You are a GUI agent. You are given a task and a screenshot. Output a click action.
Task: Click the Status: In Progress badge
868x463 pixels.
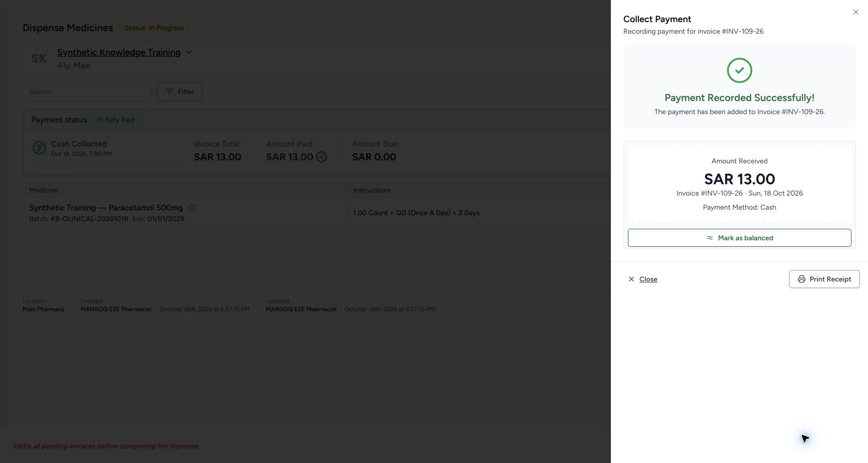154,28
